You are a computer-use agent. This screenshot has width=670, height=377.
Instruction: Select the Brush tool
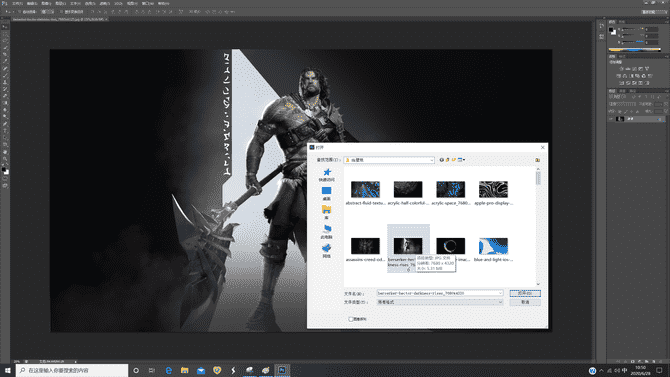5,76
